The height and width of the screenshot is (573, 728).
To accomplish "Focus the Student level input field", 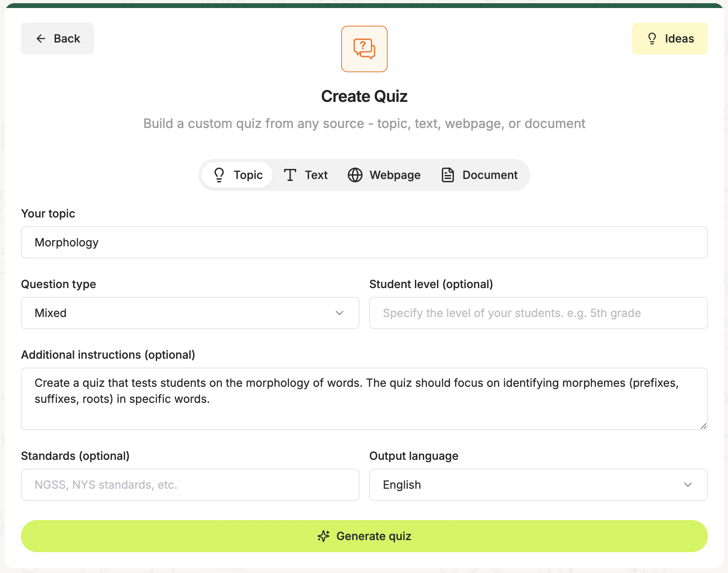I will tap(539, 313).
